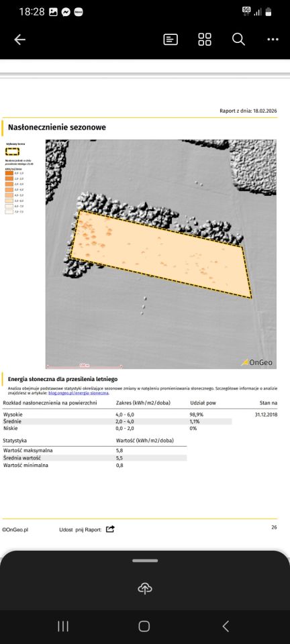
Task: Tap the Messenger notification icon in status bar
Action: coord(66,12)
